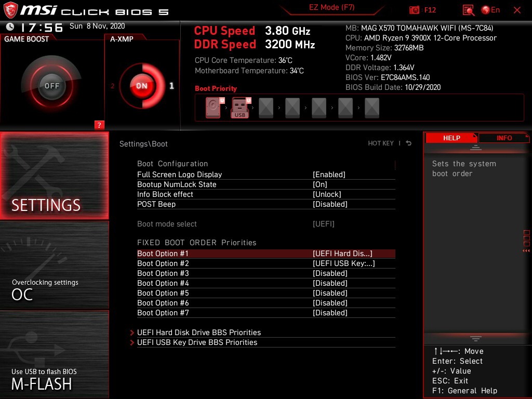The width and height of the screenshot is (532, 399).
Task: Click the Memory Size 32768MB text
Action: point(384,48)
